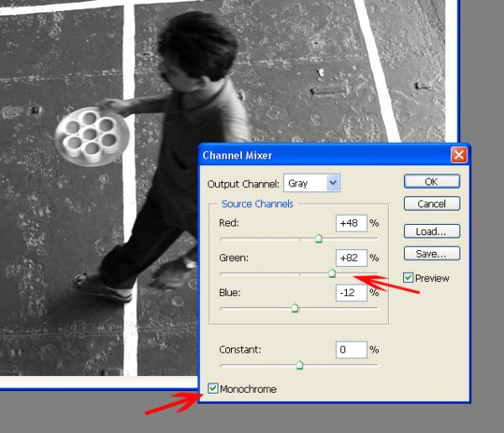Select the Blue value field showing -12
Image resolution: width=504 pixels, height=433 pixels.
(x=350, y=293)
